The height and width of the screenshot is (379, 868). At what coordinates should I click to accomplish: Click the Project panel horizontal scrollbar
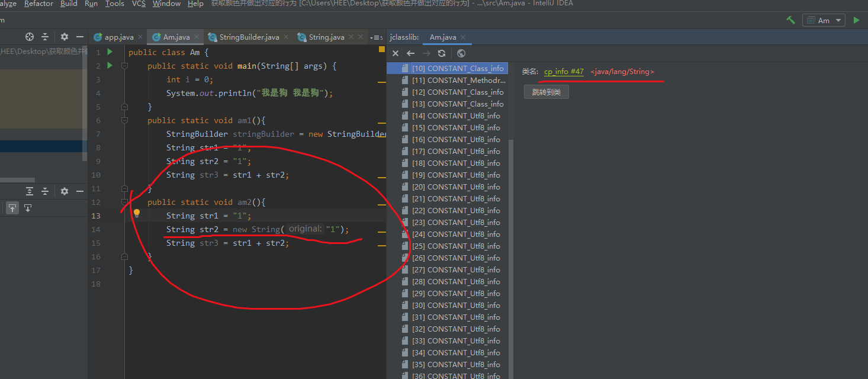(18, 180)
